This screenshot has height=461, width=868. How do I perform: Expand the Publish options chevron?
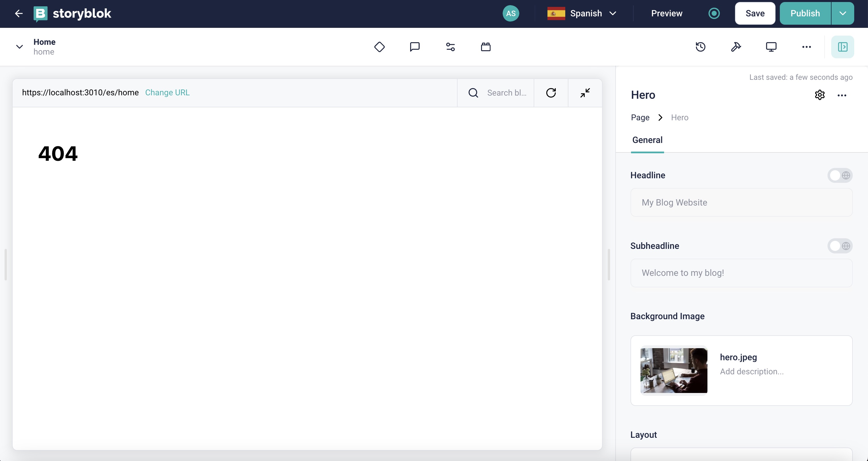[843, 13]
